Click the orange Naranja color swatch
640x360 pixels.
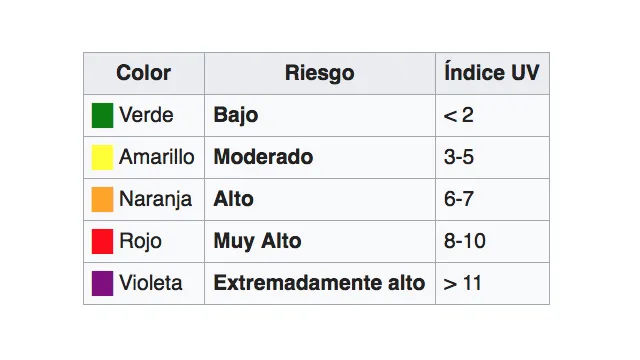102,200
